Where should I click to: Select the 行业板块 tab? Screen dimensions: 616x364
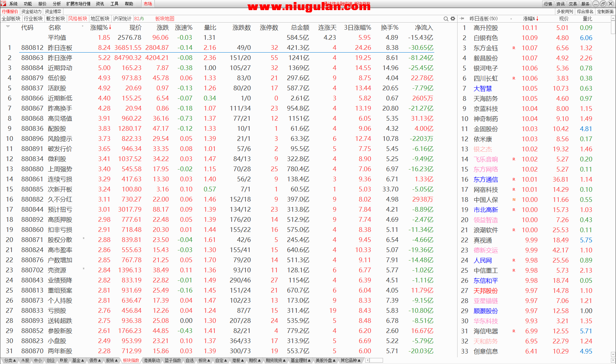33,19
